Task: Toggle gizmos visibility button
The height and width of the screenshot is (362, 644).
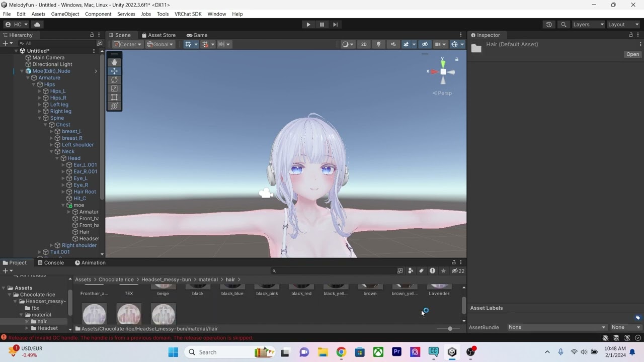Action: 454,44
